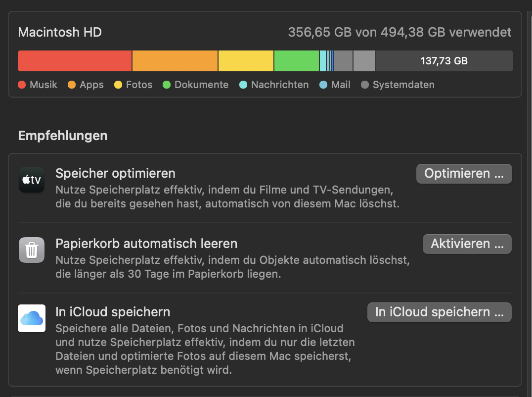This screenshot has width=532, height=397.
Task: Click the Speicher optimieren recommendation title
Action: click(x=115, y=173)
